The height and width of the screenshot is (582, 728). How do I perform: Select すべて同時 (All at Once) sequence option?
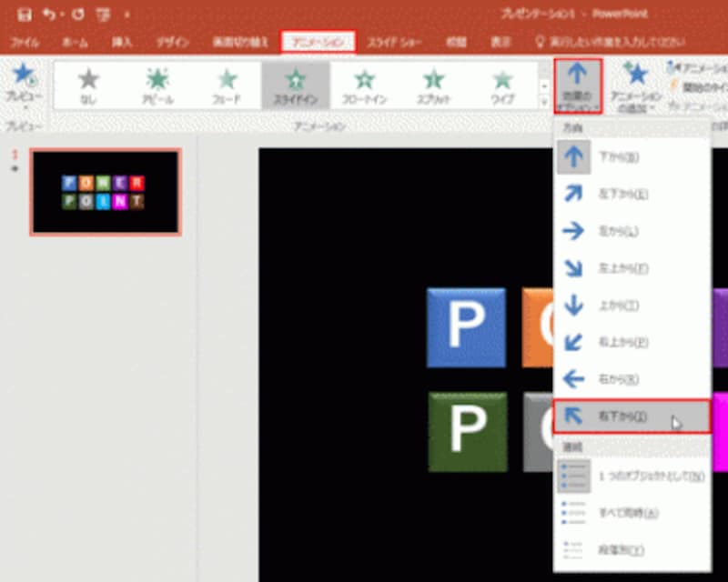pyautogui.click(x=632, y=513)
